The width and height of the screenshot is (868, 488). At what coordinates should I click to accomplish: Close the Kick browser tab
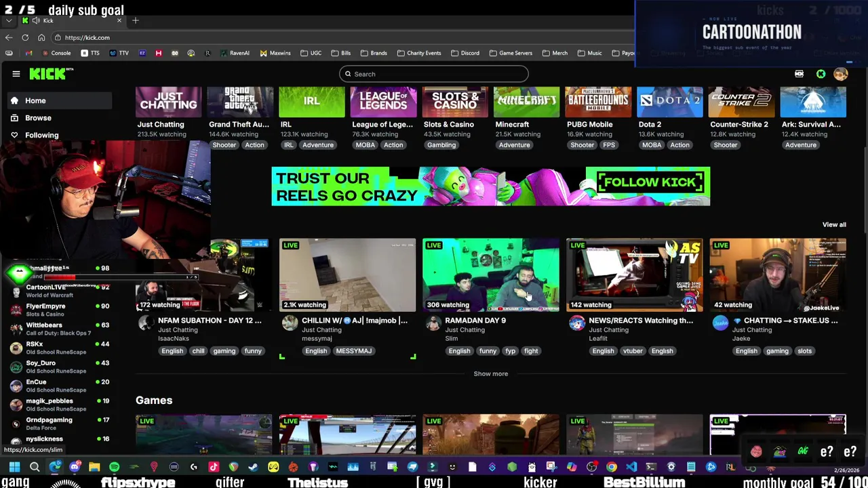click(x=119, y=20)
